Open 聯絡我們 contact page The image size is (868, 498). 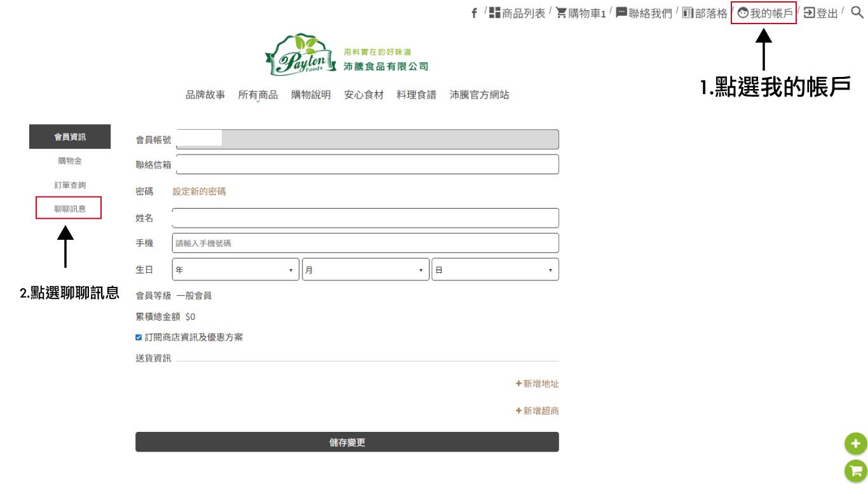[644, 13]
